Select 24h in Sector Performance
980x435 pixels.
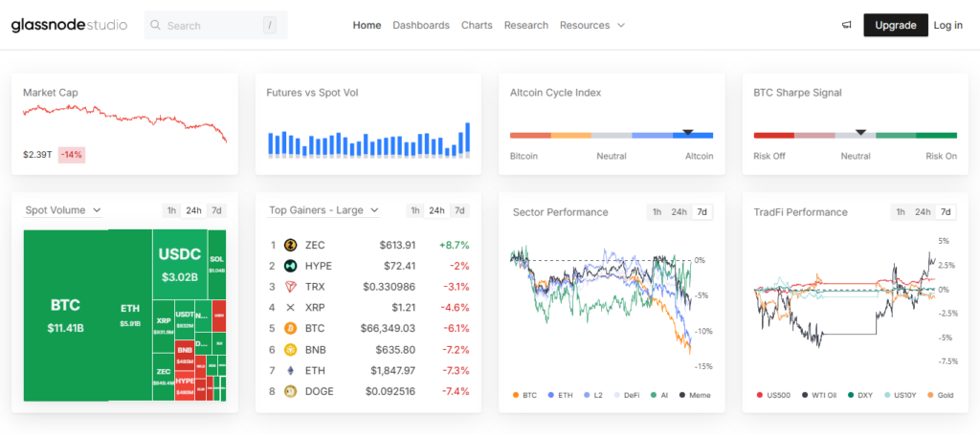tap(679, 212)
